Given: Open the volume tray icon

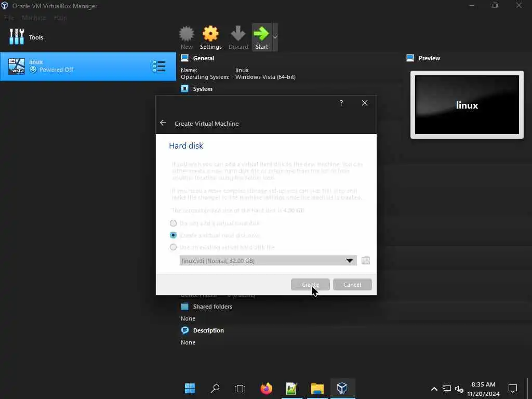Looking at the screenshot, I should pyautogui.click(x=459, y=389).
